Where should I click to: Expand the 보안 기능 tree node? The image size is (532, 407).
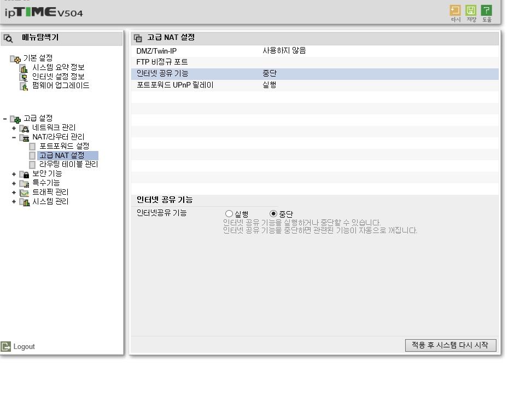(14, 174)
